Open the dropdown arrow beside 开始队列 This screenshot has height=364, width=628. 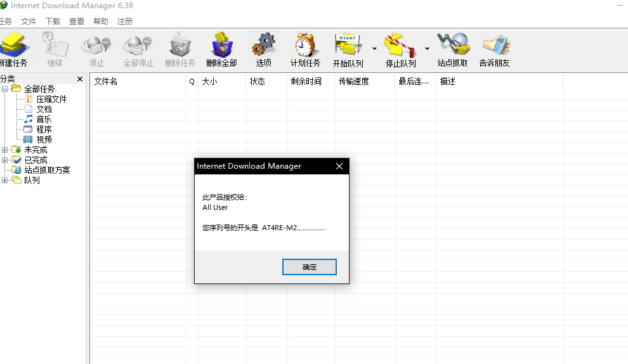[x=374, y=49]
